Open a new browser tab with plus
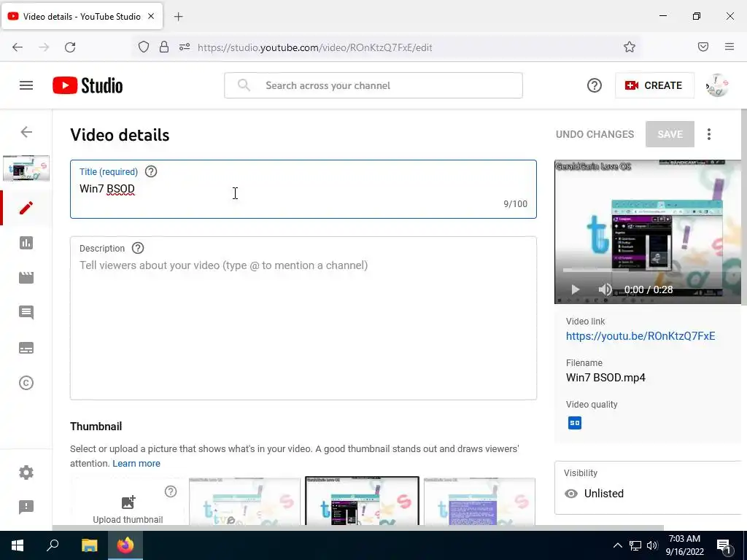This screenshot has height=560, width=747. (x=178, y=17)
